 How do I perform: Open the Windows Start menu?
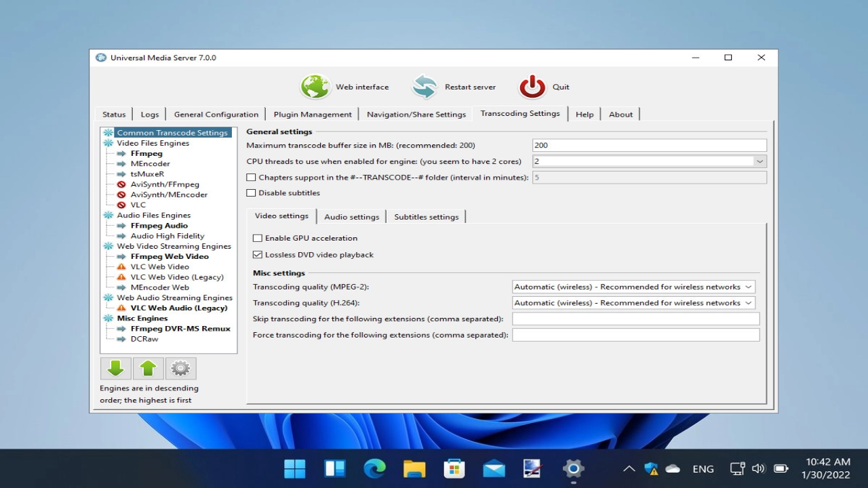click(295, 468)
